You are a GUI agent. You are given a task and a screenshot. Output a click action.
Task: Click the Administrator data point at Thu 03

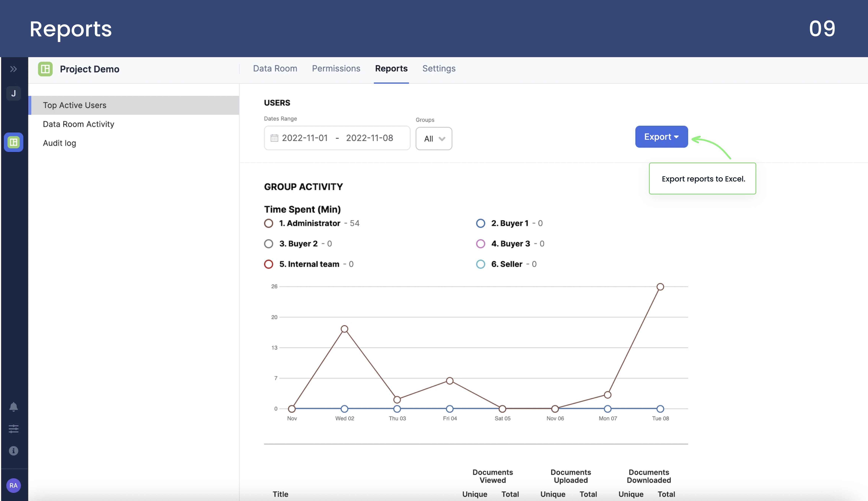pos(397,400)
